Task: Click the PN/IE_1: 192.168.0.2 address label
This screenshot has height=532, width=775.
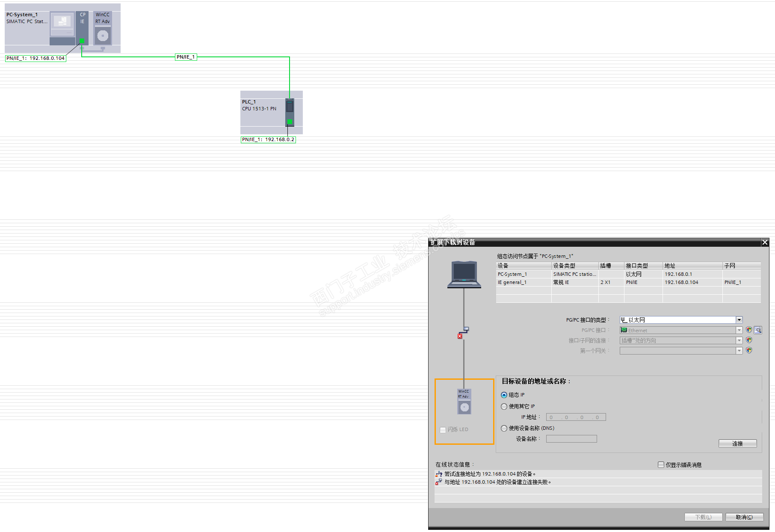Action: pos(268,139)
